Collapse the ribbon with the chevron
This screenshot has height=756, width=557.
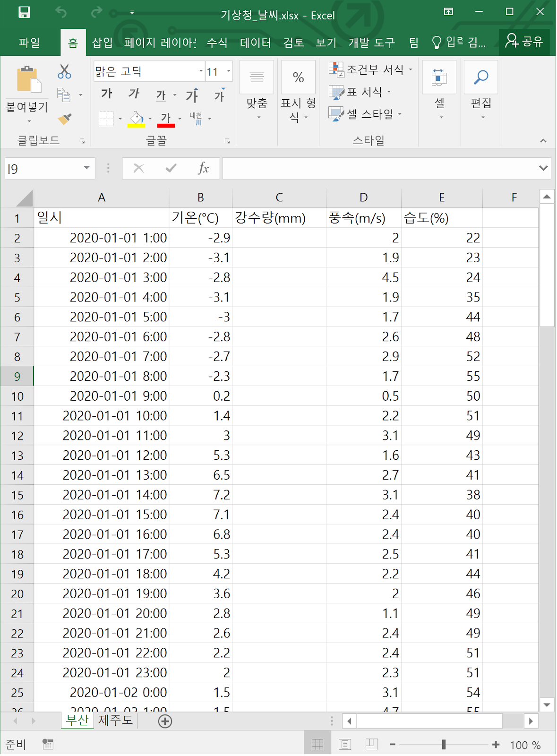point(543,141)
